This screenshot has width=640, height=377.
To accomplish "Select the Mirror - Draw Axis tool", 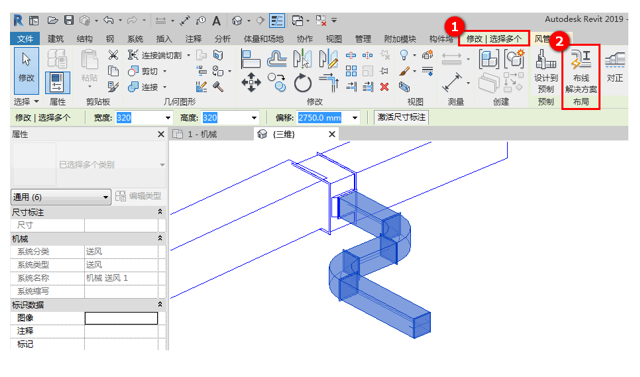I will (328, 59).
